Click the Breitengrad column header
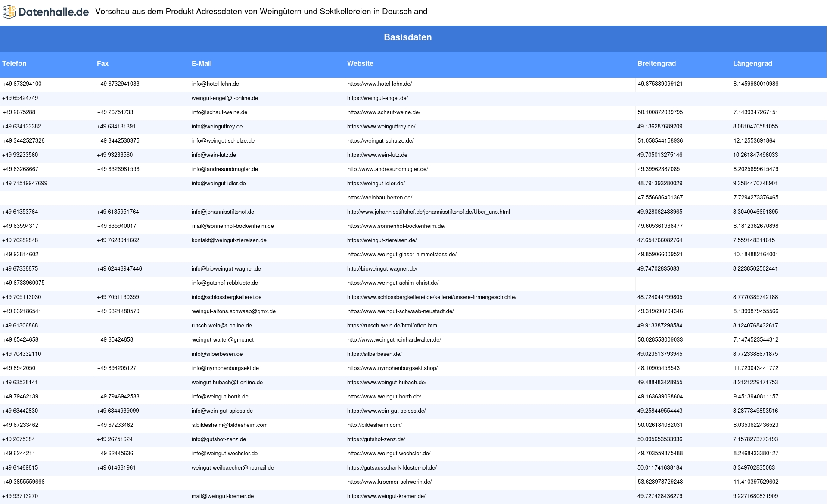Screen dimensions: 827x504 656,63
